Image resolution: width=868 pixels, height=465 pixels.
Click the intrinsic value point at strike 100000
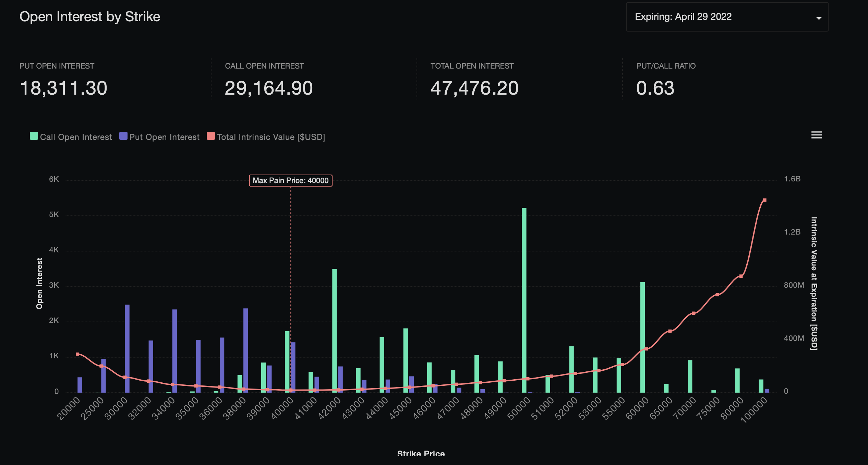pos(764,200)
